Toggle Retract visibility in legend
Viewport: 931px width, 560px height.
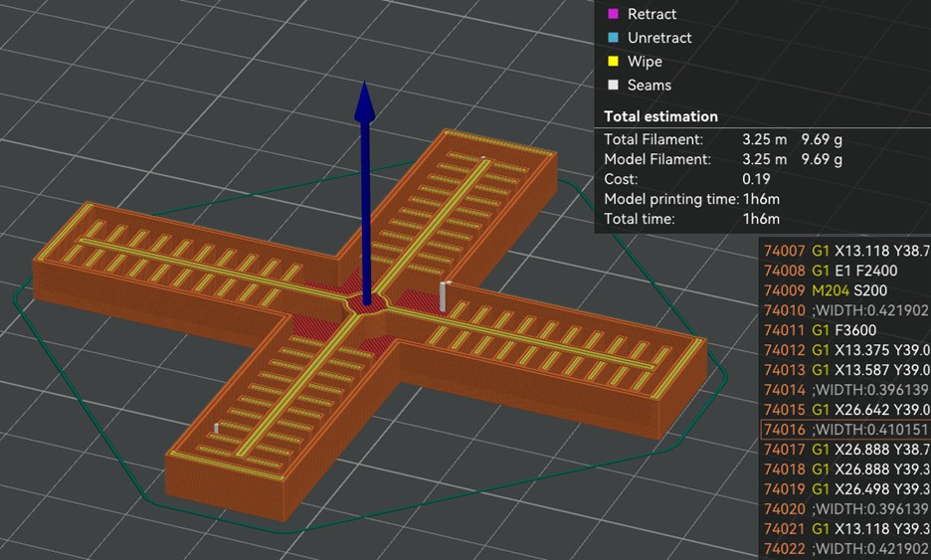tap(652, 14)
